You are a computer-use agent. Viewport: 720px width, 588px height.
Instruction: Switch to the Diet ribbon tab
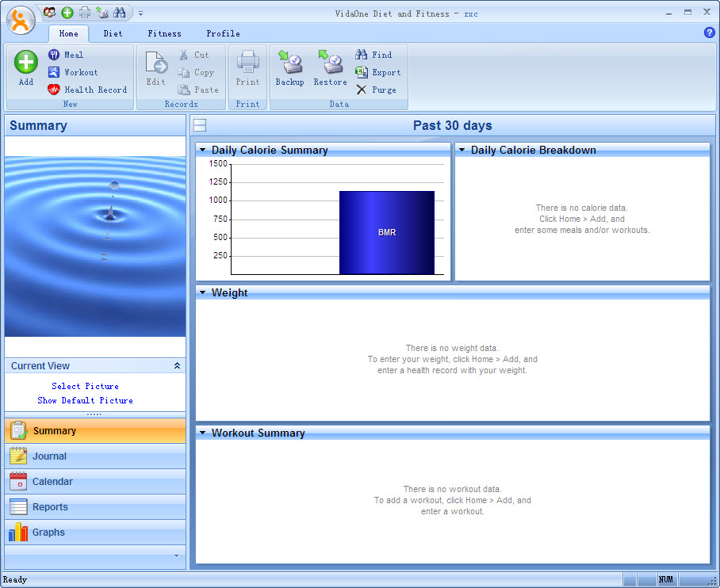(113, 33)
